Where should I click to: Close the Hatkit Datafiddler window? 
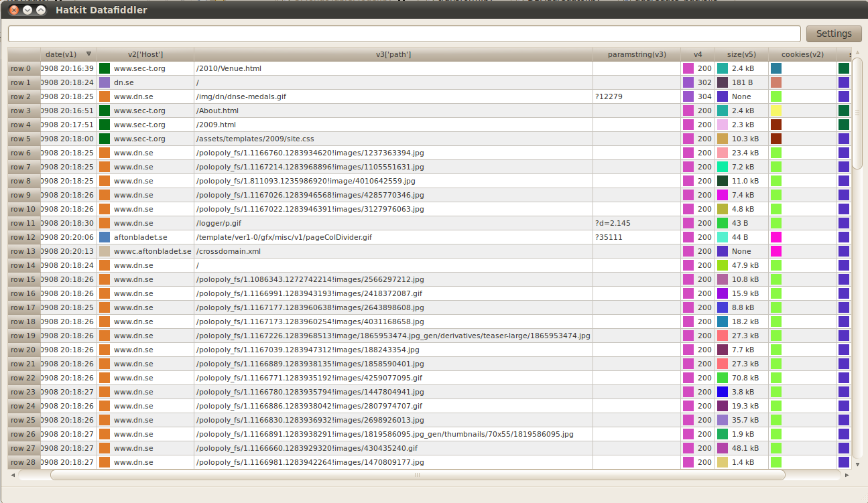(x=13, y=10)
